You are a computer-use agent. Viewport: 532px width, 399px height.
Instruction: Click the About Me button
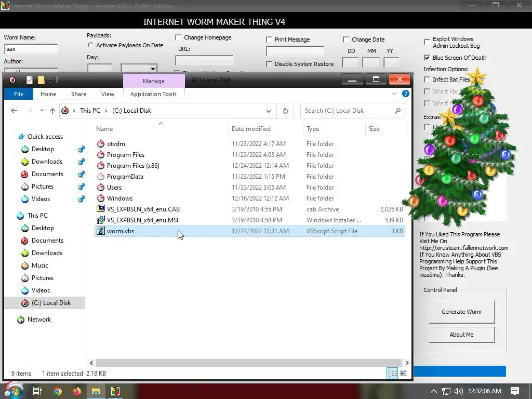[x=461, y=335]
